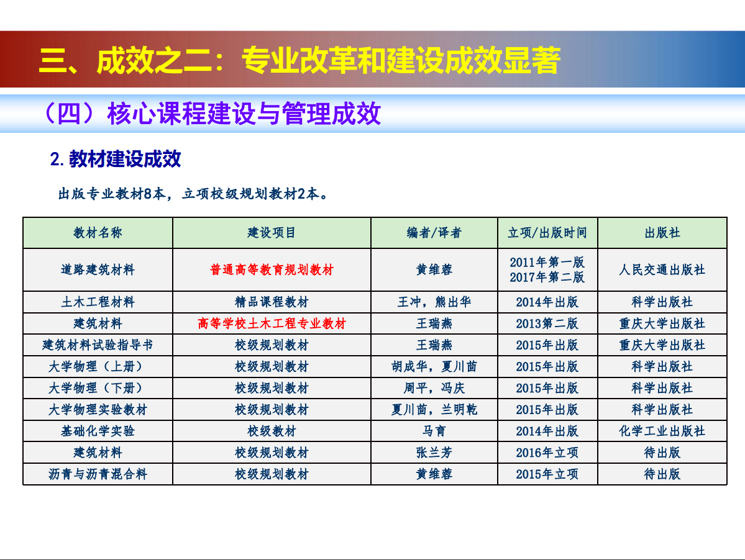Click the 化学工业出版社 cell

click(x=662, y=431)
